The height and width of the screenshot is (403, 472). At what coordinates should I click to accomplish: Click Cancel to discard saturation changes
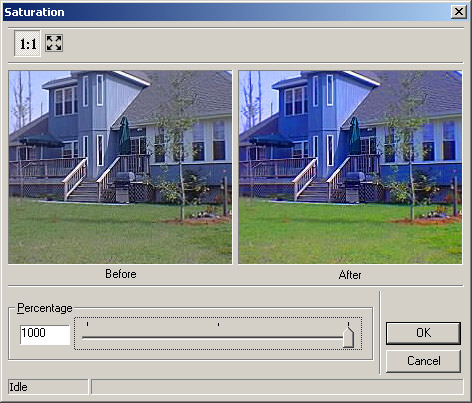pyautogui.click(x=423, y=361)
